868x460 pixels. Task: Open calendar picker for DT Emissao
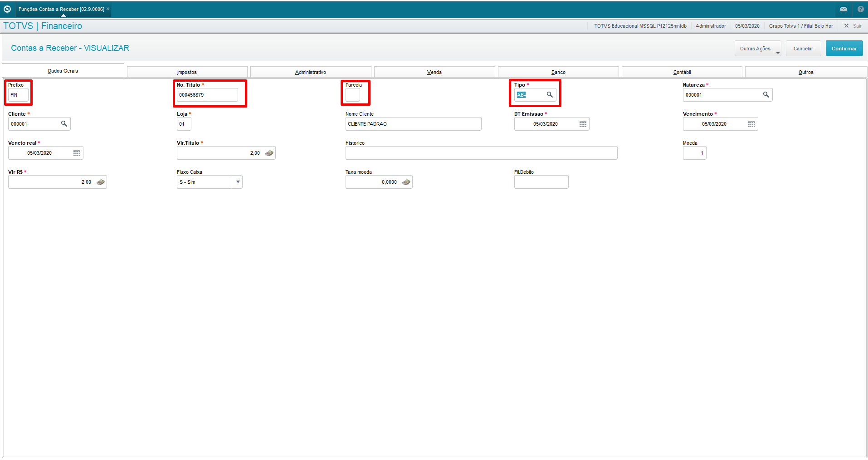(583, 124)
